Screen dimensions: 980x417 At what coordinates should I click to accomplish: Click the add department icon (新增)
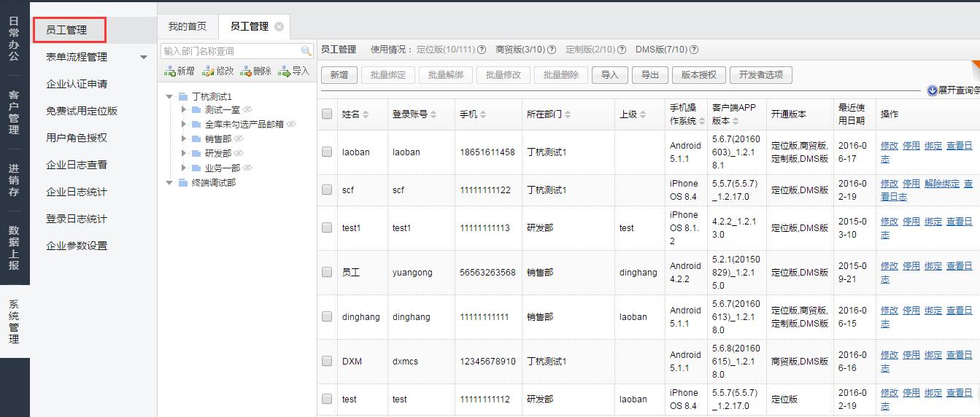tap(170, 71)
